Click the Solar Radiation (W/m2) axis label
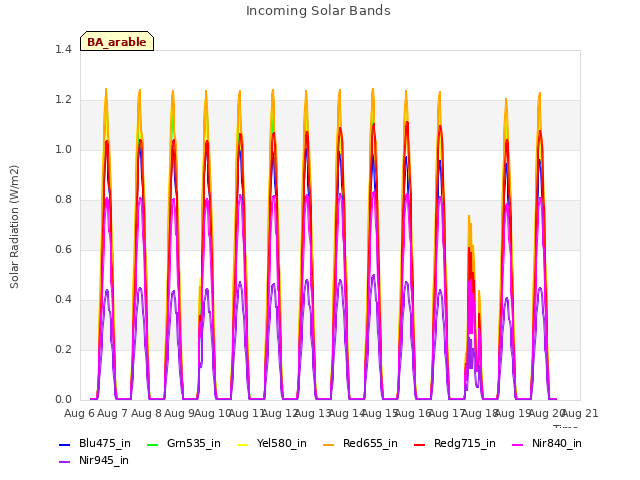640x480 pixels. point(14,227)
